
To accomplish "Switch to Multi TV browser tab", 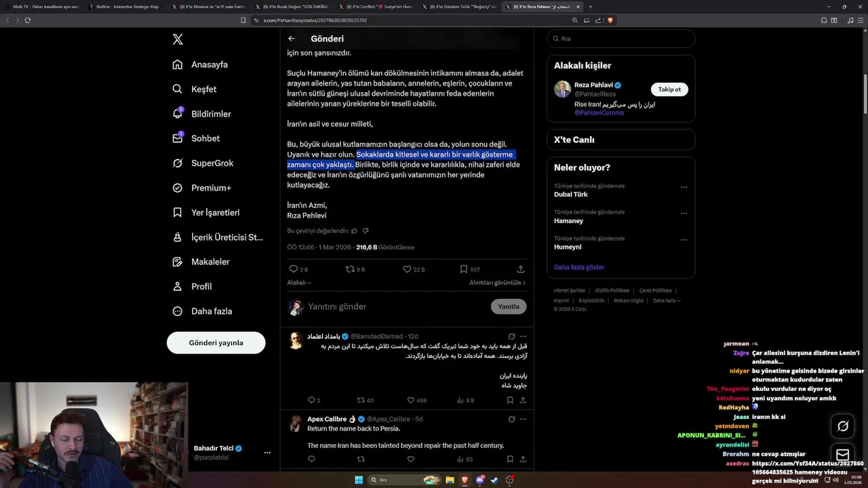I will click(x=41, y=6).
